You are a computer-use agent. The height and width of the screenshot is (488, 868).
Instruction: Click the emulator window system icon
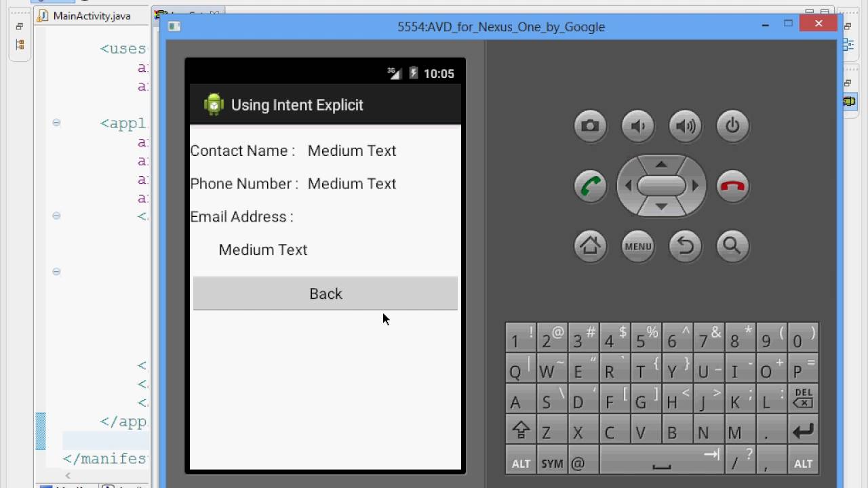coord(174,26)
